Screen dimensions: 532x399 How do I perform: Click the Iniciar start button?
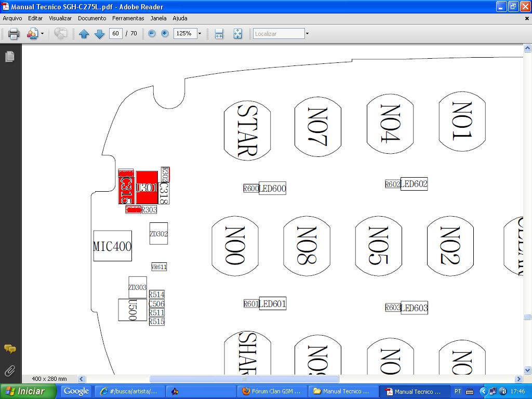point(27,391)
